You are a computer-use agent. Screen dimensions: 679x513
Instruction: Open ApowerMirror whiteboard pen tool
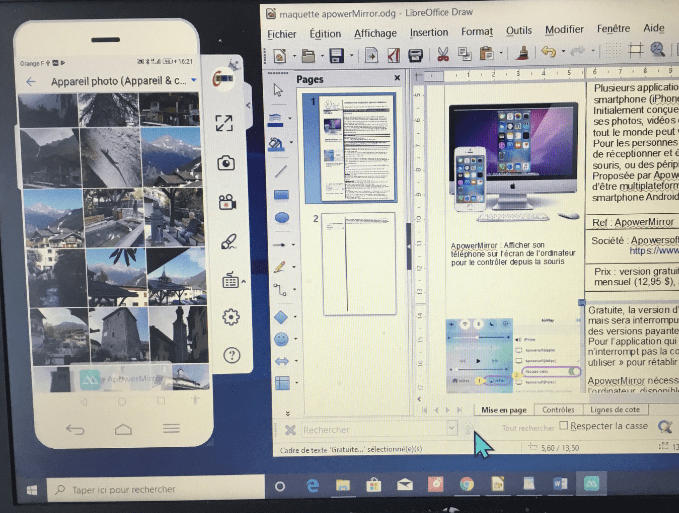tap(228, 240)
